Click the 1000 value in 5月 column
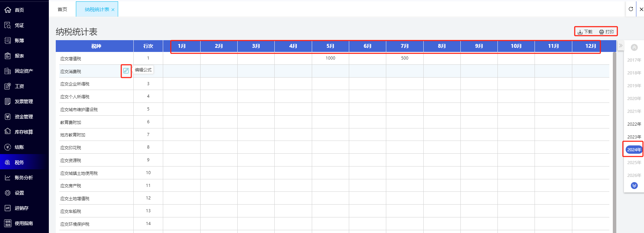Viewport: 644px width, 233px height. pos(330,58)
